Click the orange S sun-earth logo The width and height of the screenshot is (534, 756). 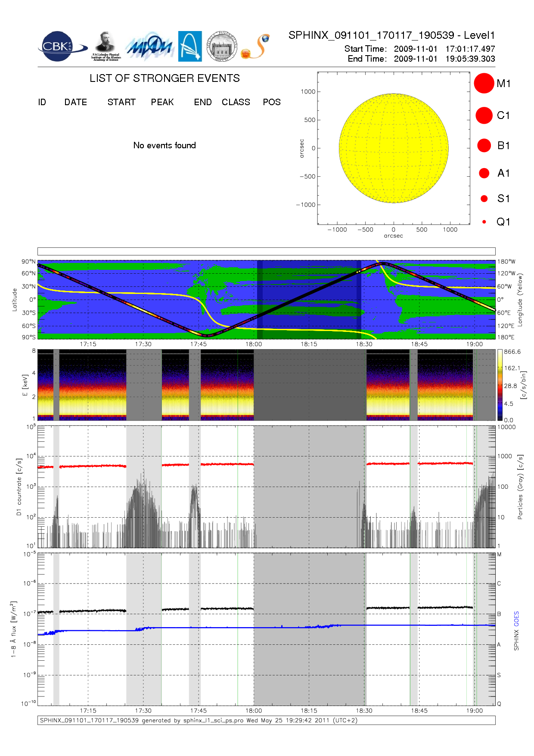[256, 47]
